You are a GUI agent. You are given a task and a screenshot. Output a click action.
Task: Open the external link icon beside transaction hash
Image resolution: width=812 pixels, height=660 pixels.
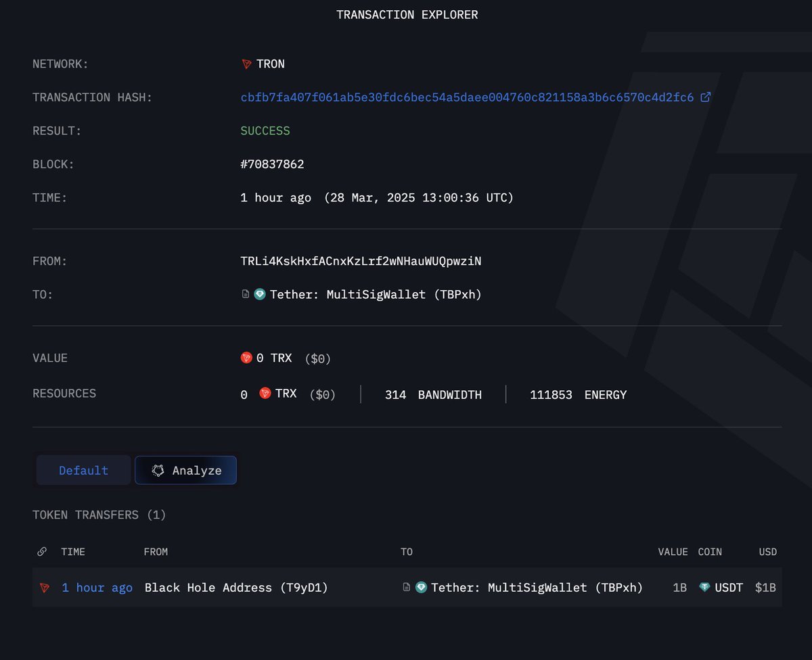click(x=705, y=97)
